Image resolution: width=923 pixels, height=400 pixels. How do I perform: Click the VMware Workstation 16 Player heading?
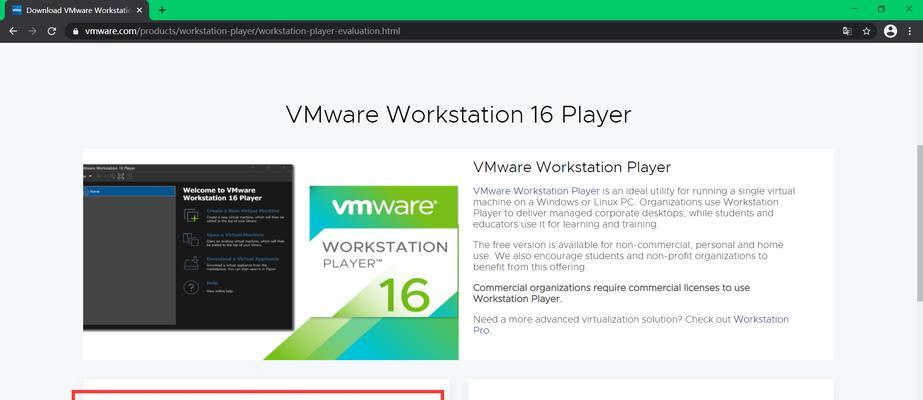(x=459, y=115)
